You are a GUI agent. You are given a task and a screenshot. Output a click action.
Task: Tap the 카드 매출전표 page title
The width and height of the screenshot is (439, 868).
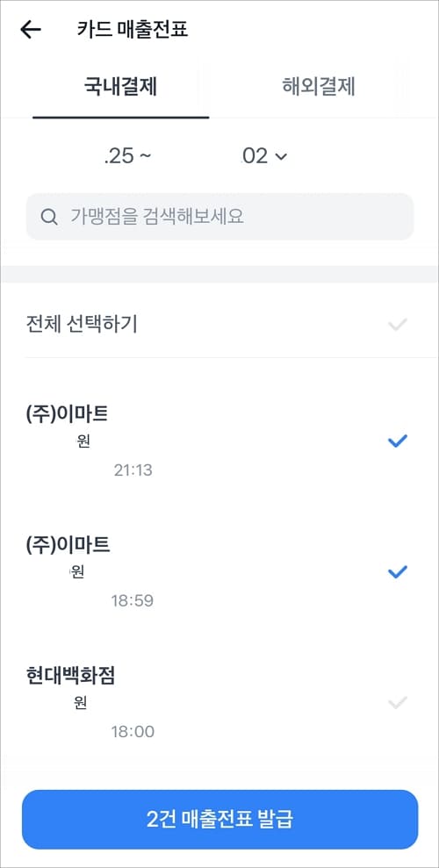tap(133, 30)
